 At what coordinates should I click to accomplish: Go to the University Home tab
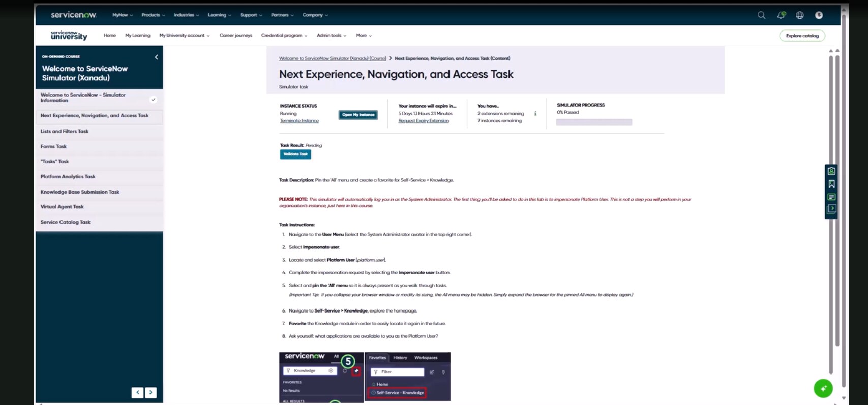[x=110, y=36]
